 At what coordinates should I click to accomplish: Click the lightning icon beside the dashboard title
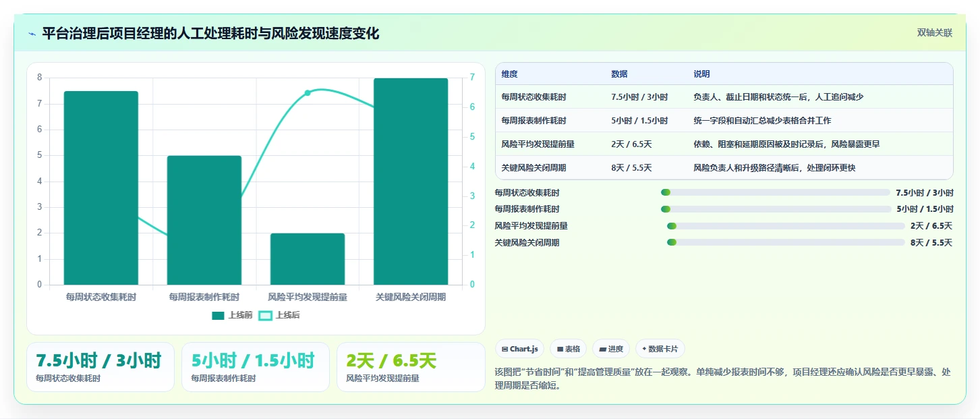point(32,34)
